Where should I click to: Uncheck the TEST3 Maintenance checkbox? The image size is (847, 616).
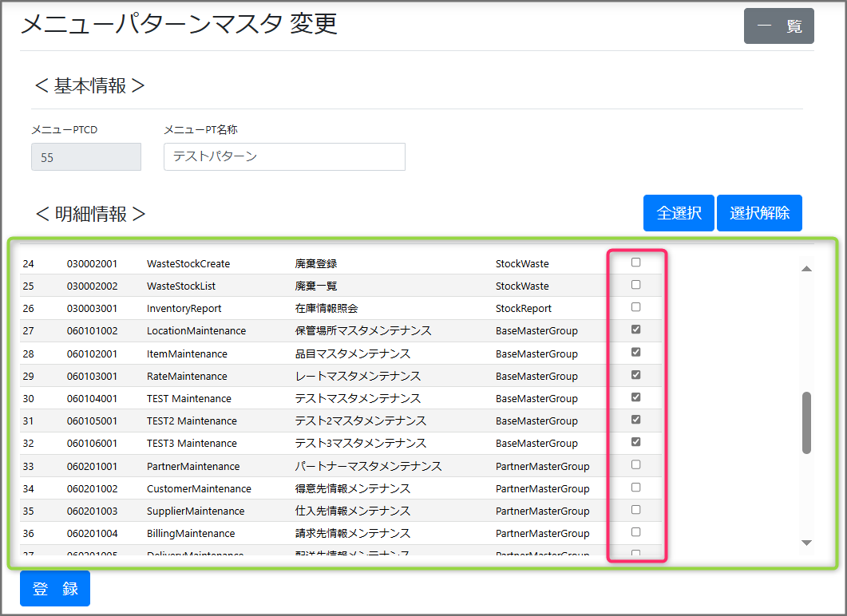(636, 442)
